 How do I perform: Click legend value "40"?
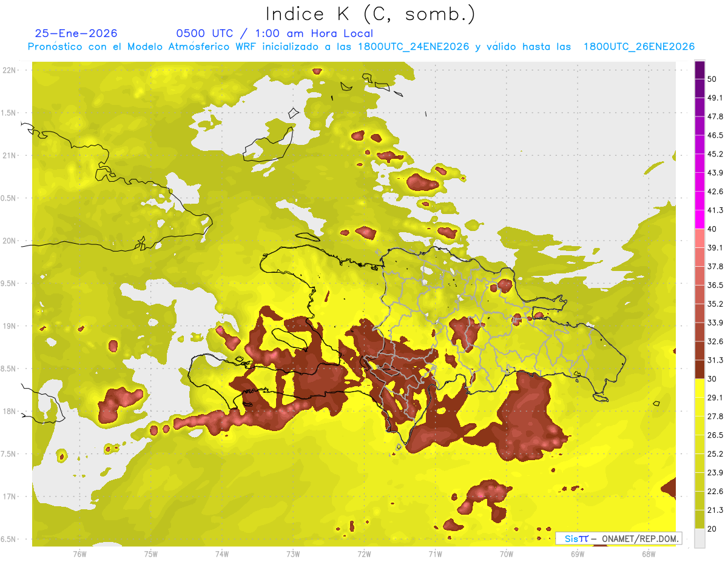(x=712, y=229)
